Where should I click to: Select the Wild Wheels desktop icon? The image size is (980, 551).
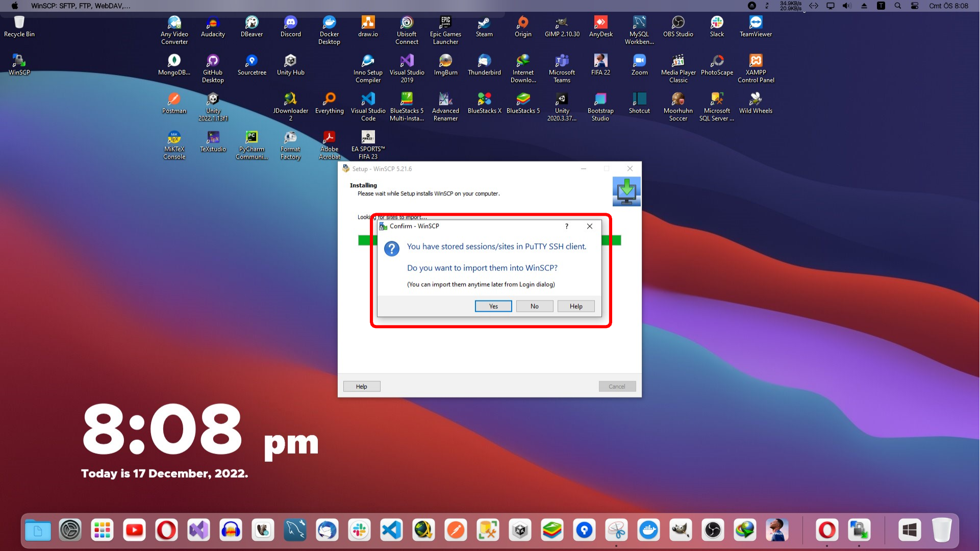(756, 103)
